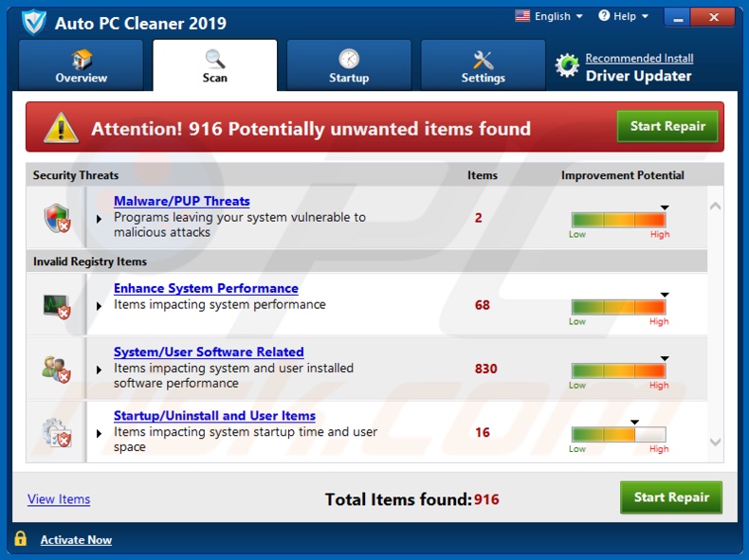This screenshot has width=749, height=560.
Task: Click the Driver Updater gear icon
Action: point(567,65)
